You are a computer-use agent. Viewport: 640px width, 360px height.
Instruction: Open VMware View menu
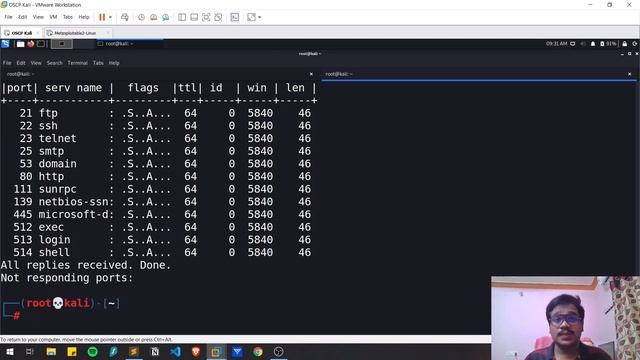pos(38,17)
